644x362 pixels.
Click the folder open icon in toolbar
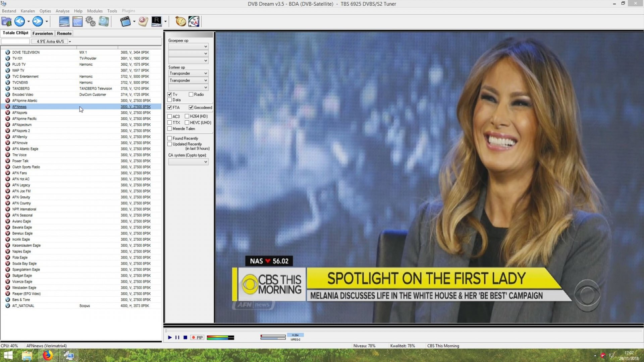6,21
